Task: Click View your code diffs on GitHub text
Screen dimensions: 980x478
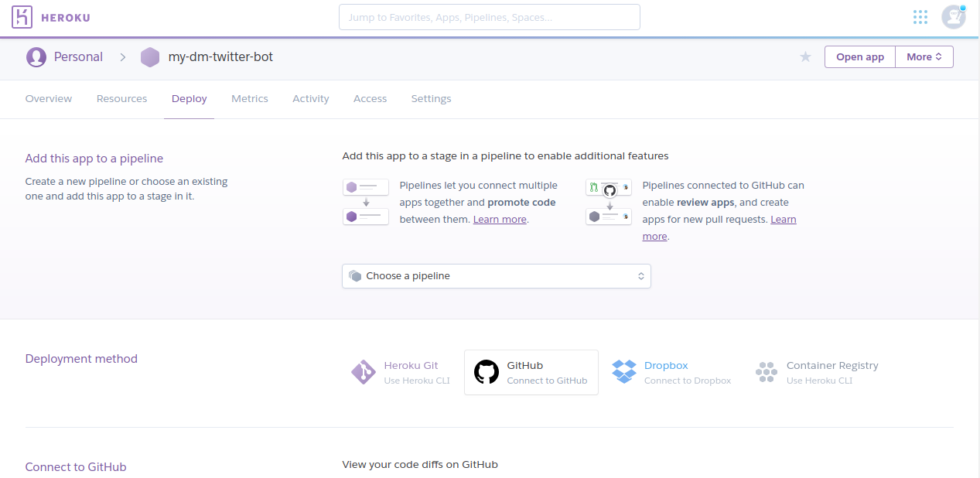Action: point(420,465)
